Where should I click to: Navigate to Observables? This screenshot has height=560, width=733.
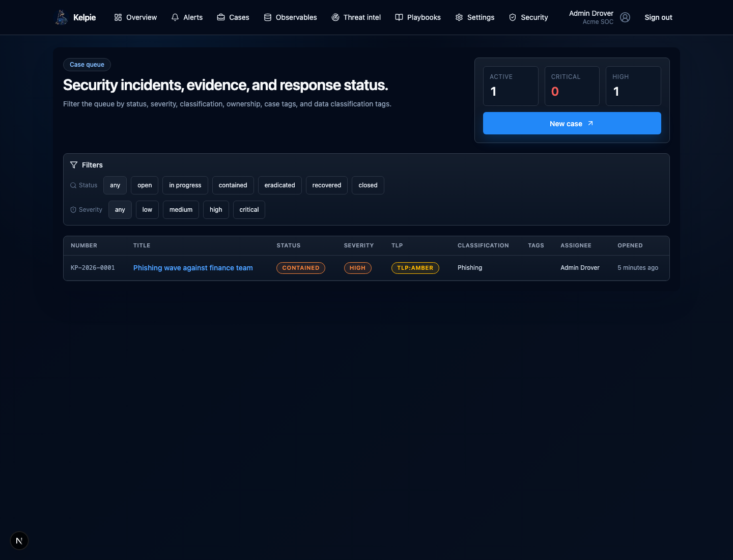coord(290,17)
